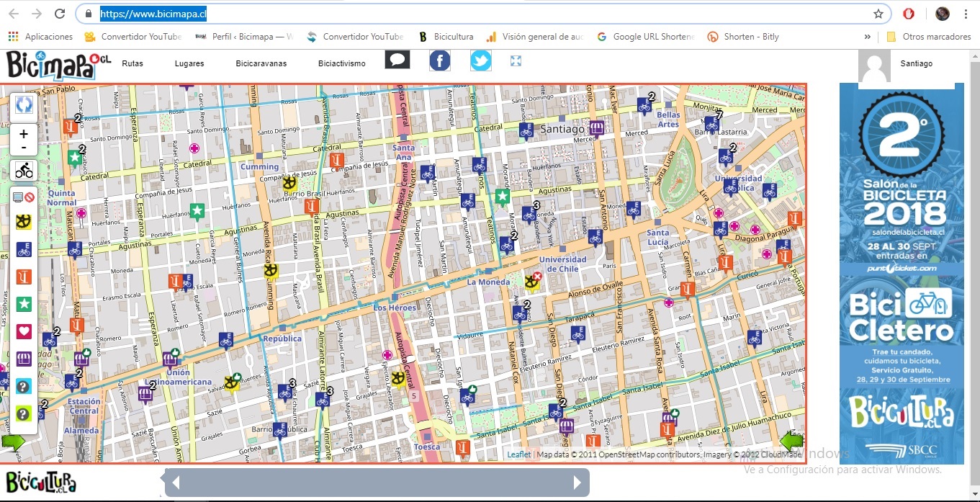
Task: Toggle the green question mark layer
Action: [x=24, y=414]
